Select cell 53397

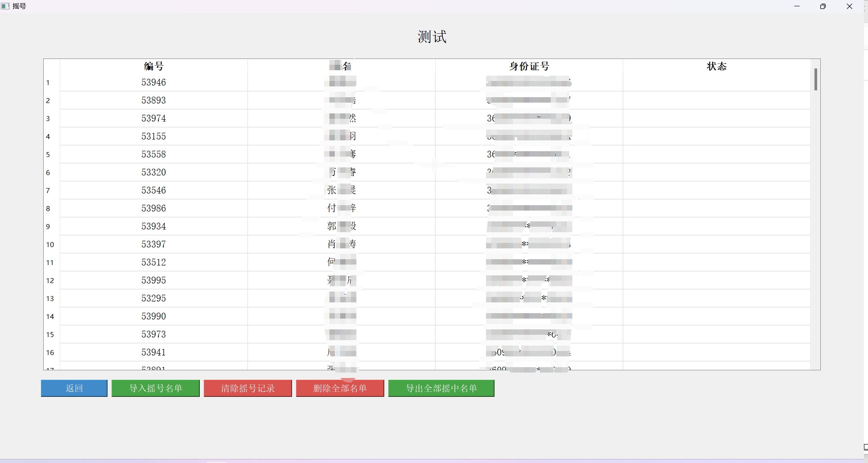(x=154, y=244)
